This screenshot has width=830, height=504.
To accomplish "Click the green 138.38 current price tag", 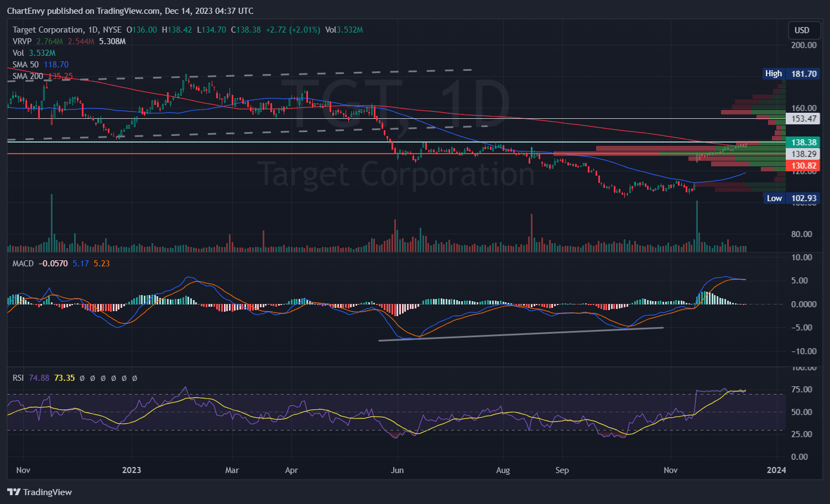I will (x=803, y=143).
